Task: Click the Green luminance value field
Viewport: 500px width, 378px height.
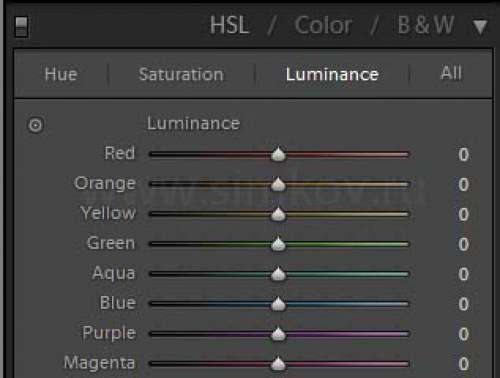Action: (464, 244)
